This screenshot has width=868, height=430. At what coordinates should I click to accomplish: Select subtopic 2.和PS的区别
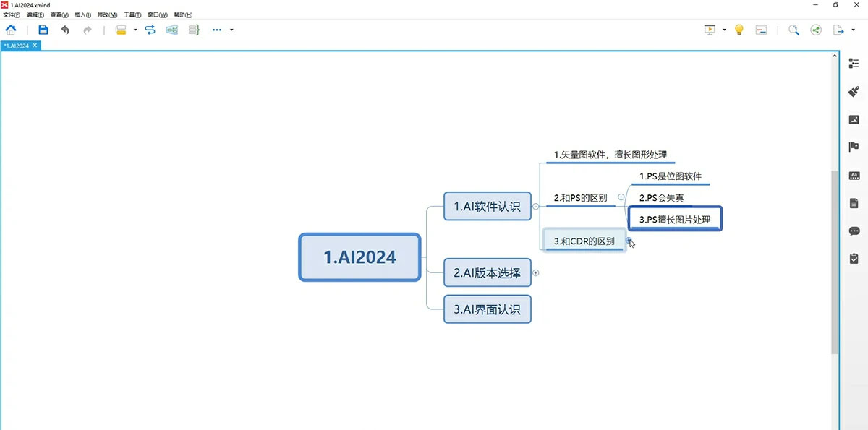(x=580, y=197)
